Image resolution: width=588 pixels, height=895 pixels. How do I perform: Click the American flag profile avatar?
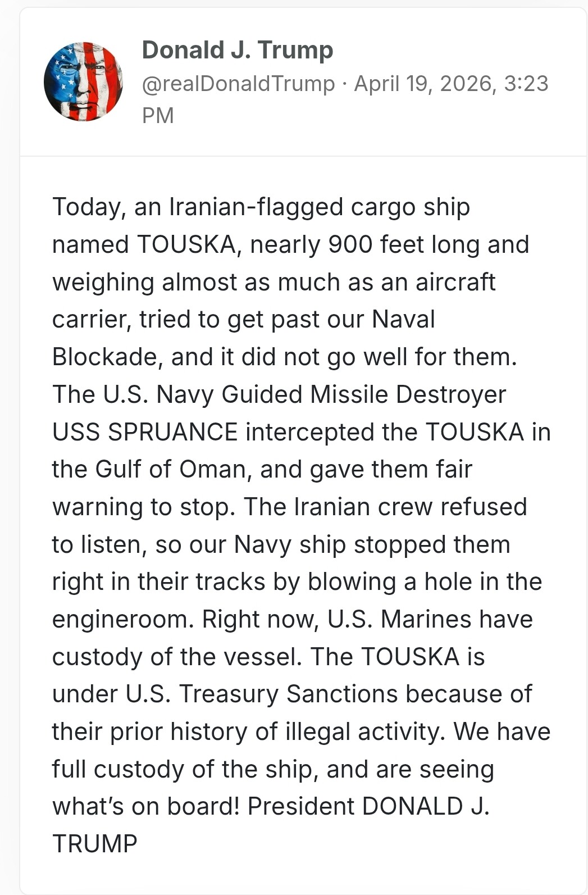coord(83,81)
